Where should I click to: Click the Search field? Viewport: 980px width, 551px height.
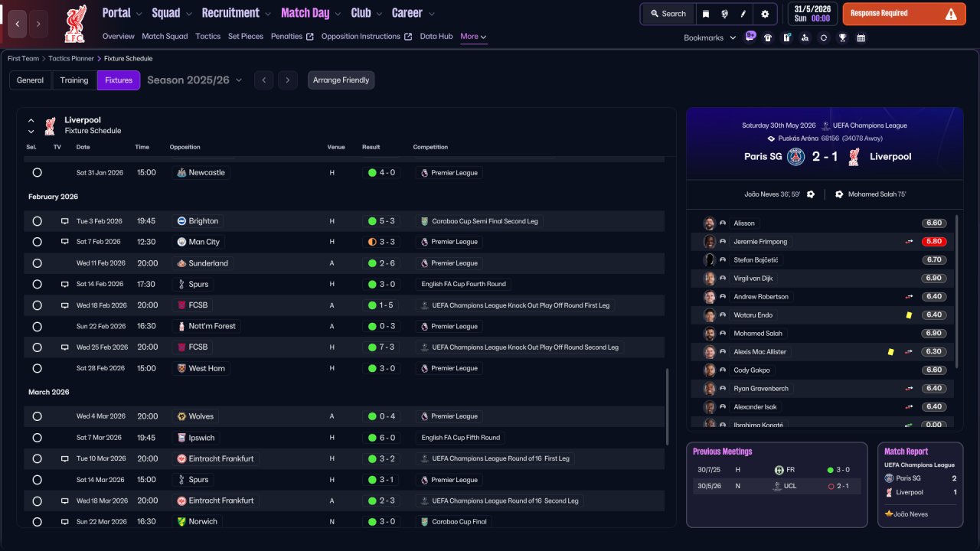[x=668, y=14]
